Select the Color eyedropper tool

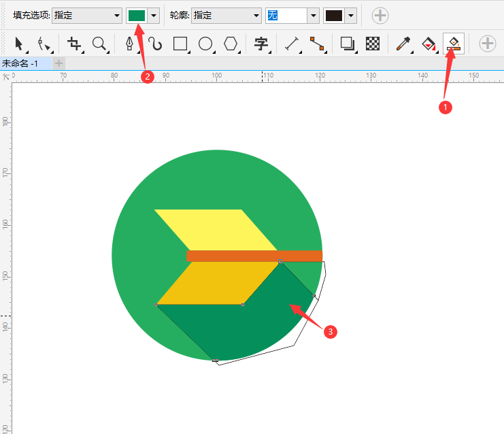403,44
